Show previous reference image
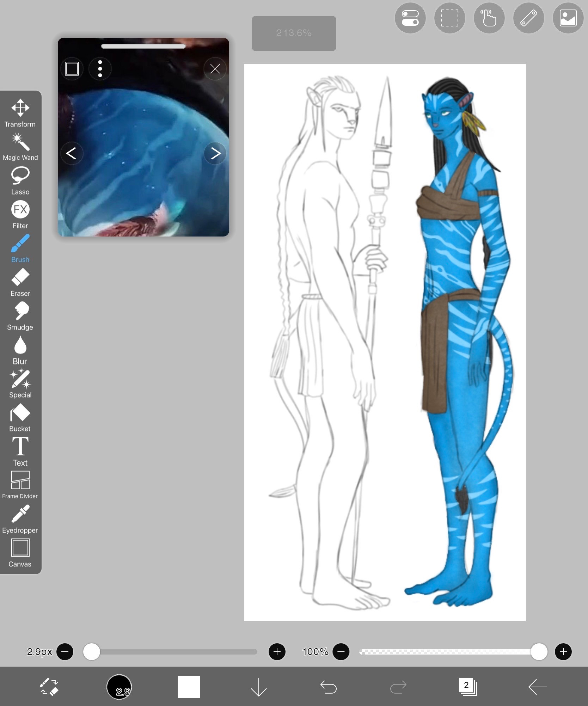This screenshot has width=588, height=706. pyautogui.click(x=71, y=153)
